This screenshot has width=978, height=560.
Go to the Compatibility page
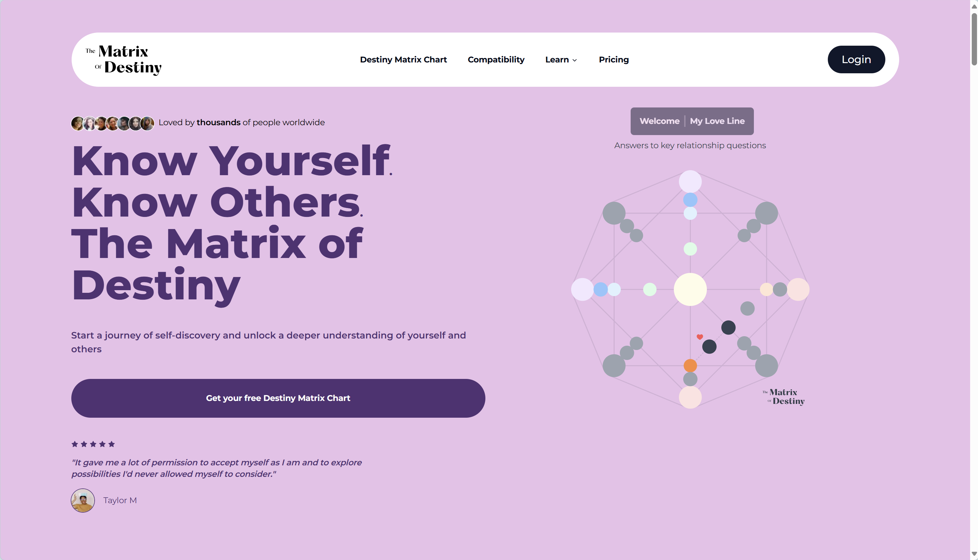tap(496, 59)
